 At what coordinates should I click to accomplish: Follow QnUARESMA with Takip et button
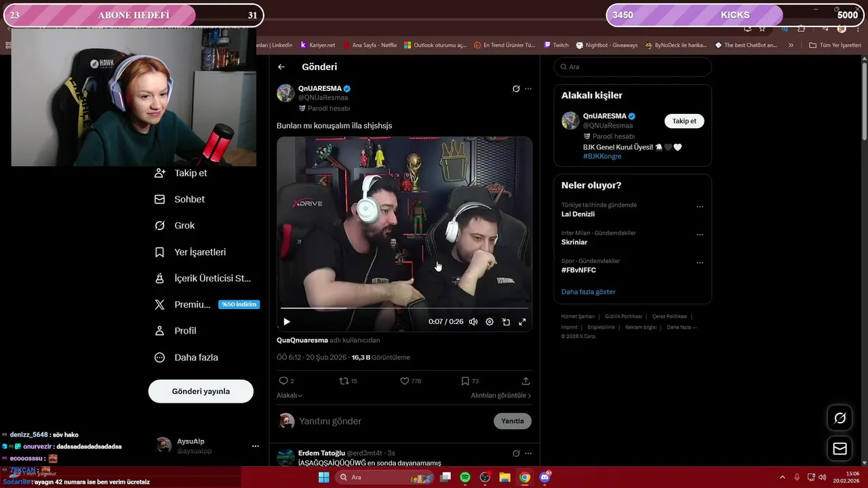tap(684, 121)
